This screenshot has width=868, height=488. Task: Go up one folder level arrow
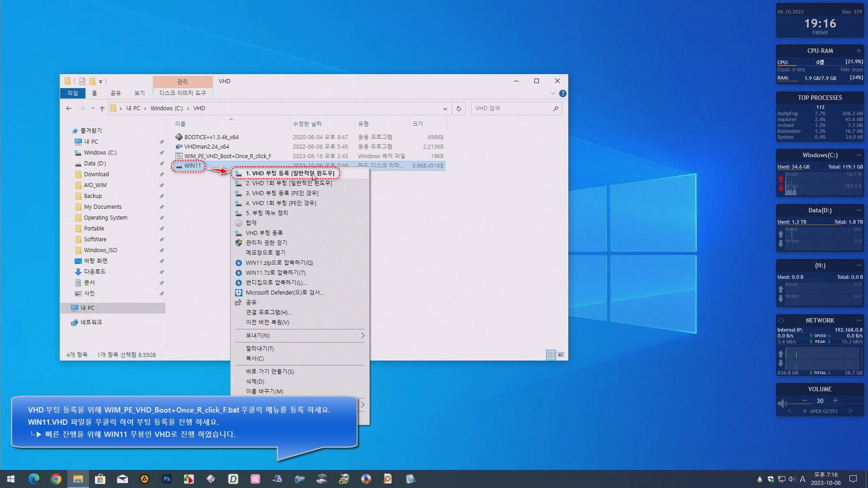pyautogui.click(x=102, y=108)
